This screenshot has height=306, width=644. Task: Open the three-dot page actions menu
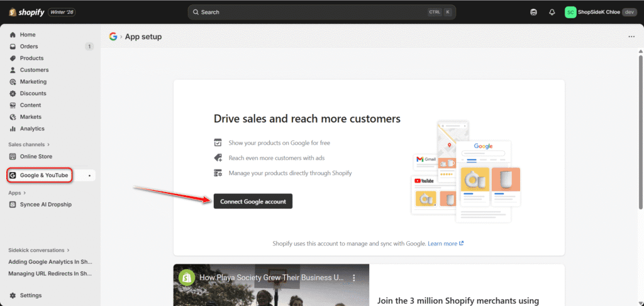click(x=631, y=37)
